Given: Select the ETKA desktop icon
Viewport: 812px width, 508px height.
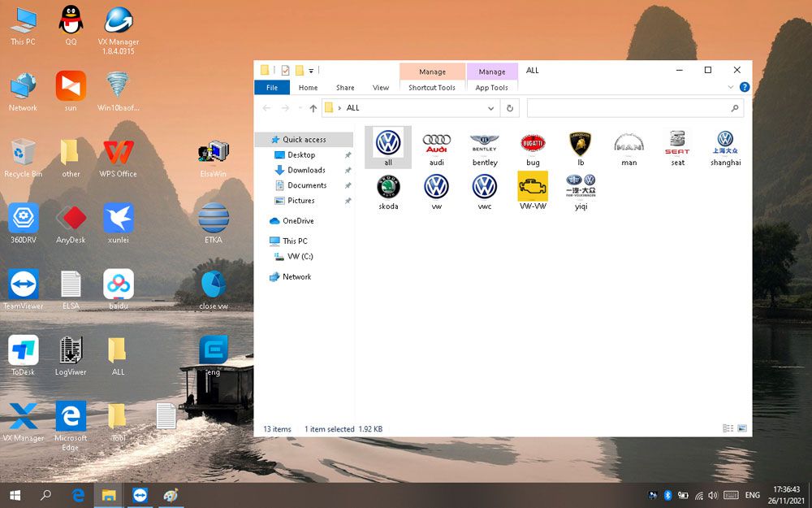Looking at the screenshot, I should coord(214,223).
